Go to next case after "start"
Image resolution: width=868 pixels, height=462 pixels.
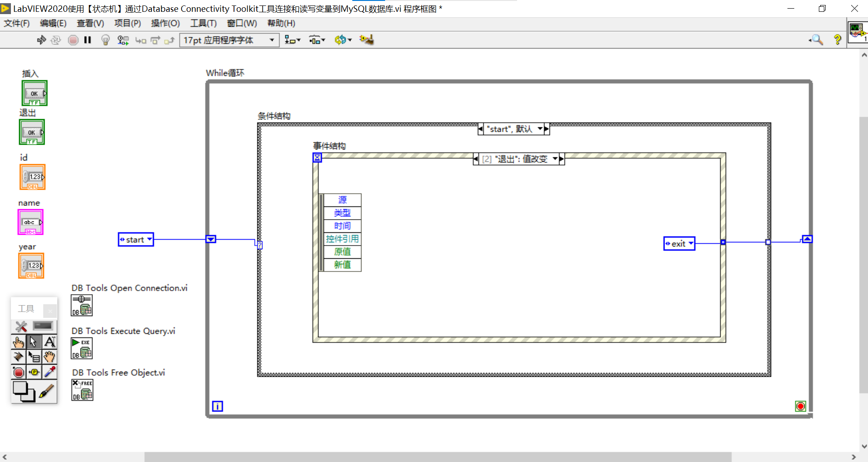pyautogui.click(x=547, y=129)
